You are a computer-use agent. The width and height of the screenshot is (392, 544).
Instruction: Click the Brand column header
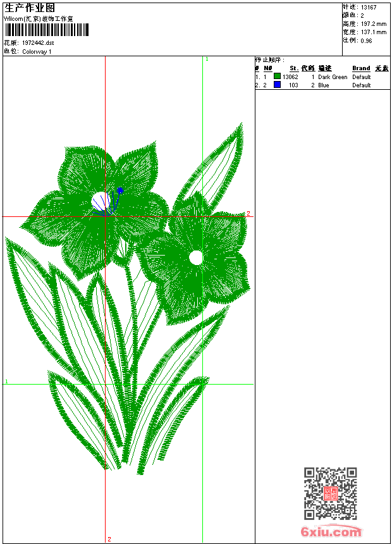tap(361, 68)
